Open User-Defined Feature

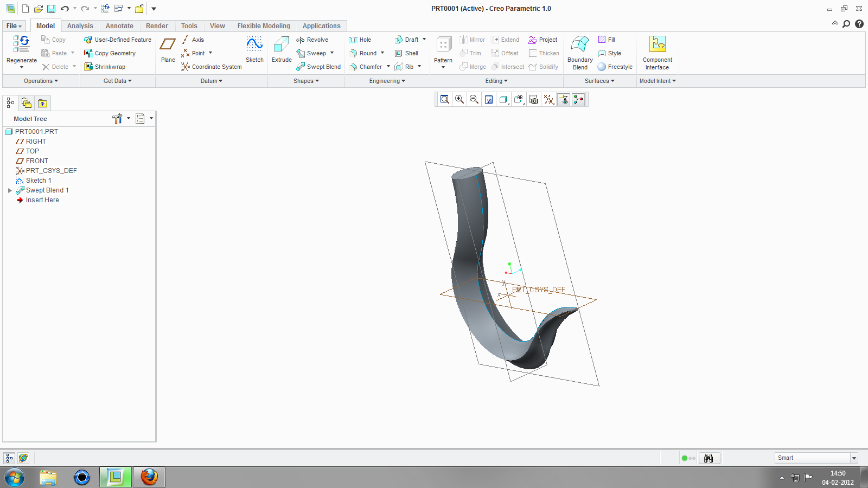tap(118, 40)
